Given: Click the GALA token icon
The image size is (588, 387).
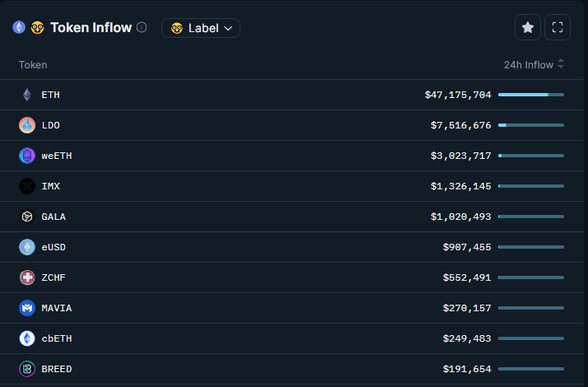Looking at the screenshot, I should pyautogui.click(x=27, y=217).
